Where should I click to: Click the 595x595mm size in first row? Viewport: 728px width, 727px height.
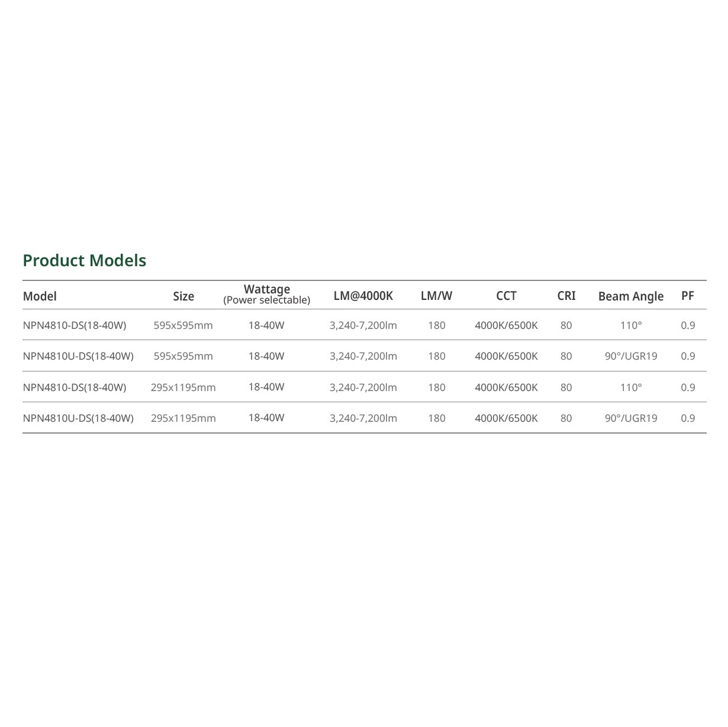(x=183, y=325)
